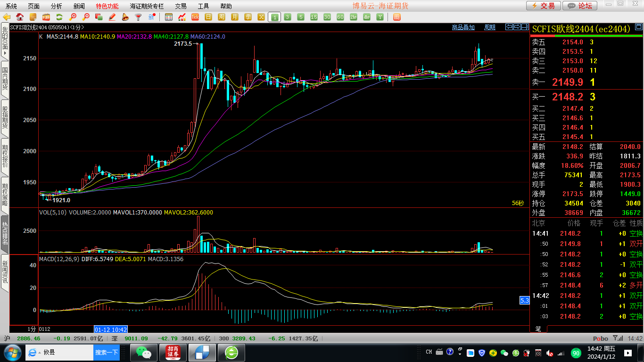Image resolution: width=644 pixels, height=362 pixels.
Task: Select the 4hr period button
Action: coord(367,17)
